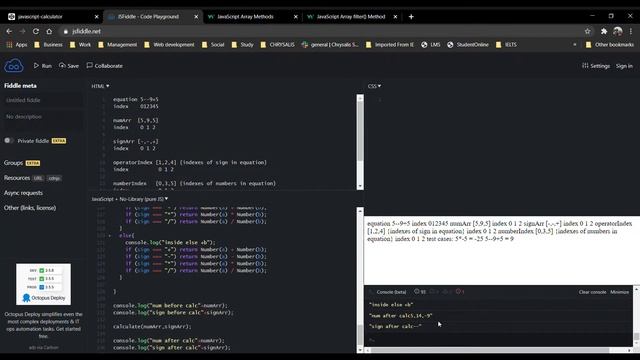This screenshot has width=640, height=360.
Task: Open the Social bookmarks folder
Action: tap(213, 44)
